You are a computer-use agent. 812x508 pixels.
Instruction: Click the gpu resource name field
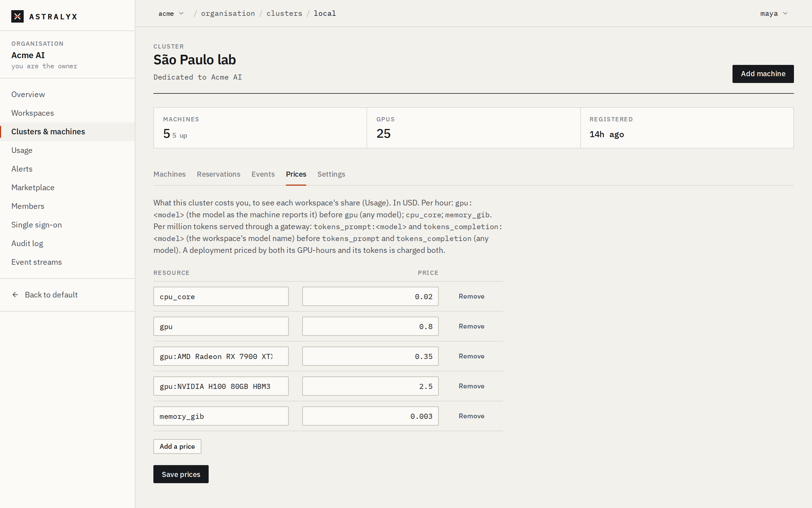pyautogui.click(x=221, y=326)
